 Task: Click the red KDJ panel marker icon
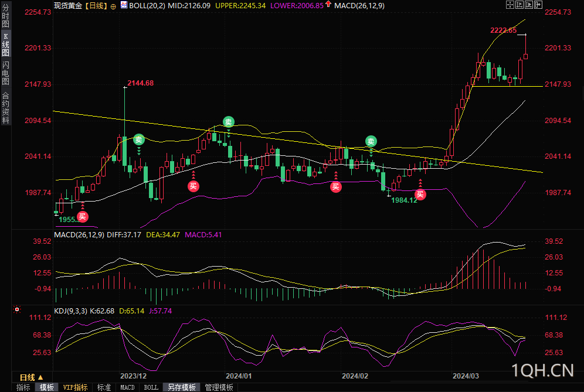[17, 310]
